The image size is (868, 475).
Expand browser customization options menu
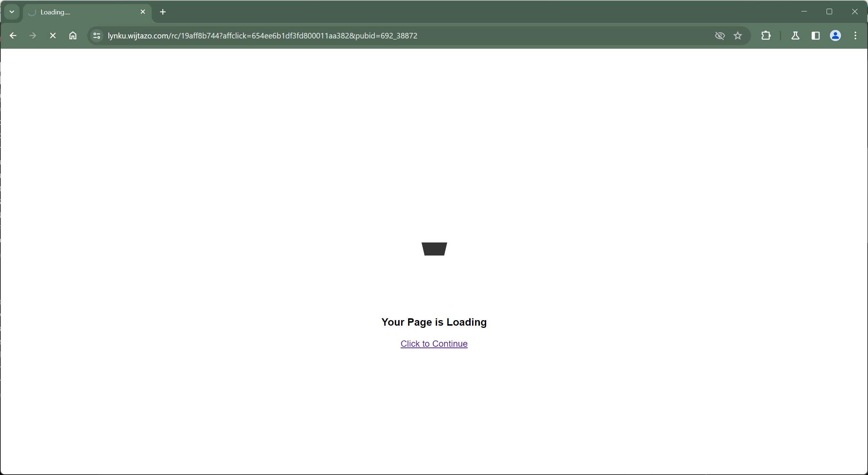pyautogui.click(x=855, y=35)
